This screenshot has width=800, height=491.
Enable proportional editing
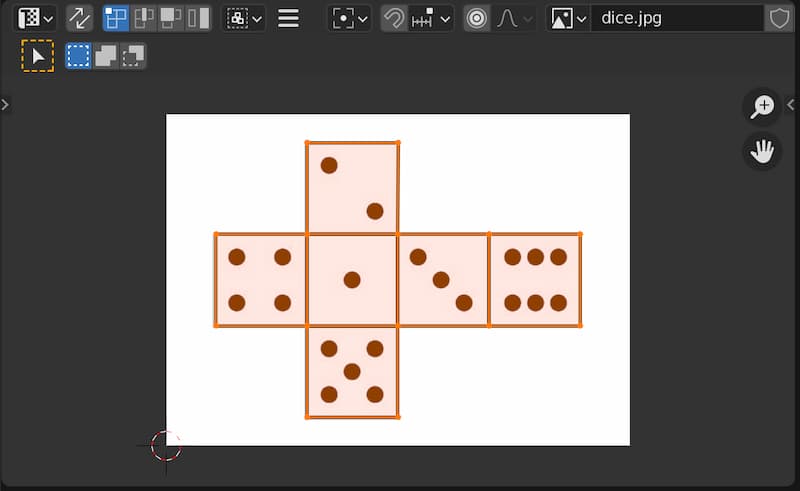point(477,18)
